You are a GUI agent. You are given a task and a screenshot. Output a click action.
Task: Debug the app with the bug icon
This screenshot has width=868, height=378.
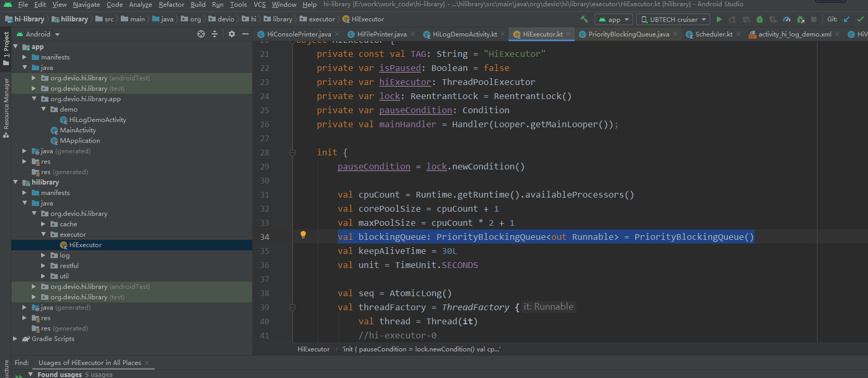click(760, 19)
